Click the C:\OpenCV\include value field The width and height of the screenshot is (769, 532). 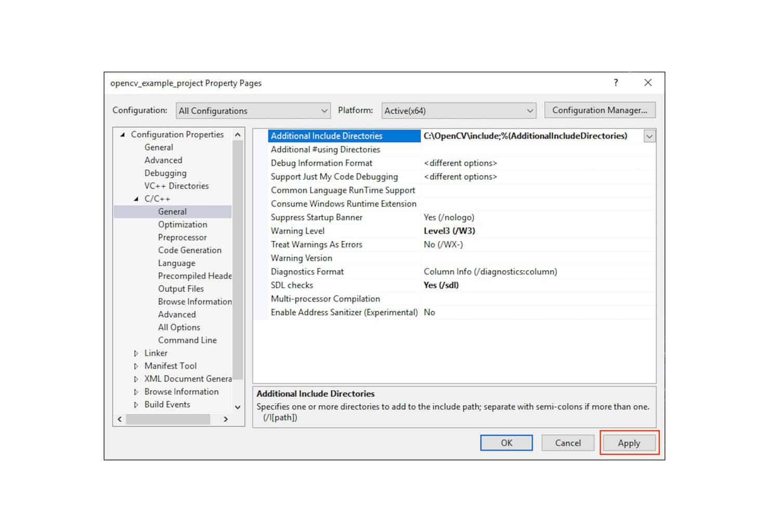coord(532,136)
